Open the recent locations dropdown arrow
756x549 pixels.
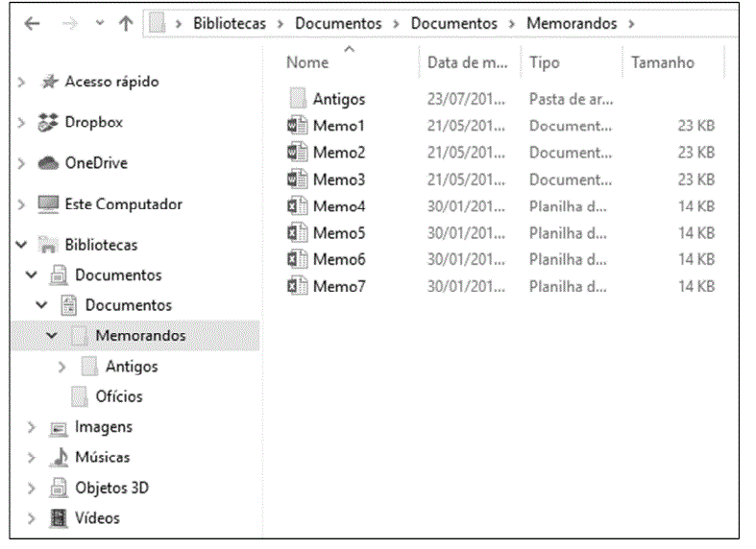click(x=100, y=23)
